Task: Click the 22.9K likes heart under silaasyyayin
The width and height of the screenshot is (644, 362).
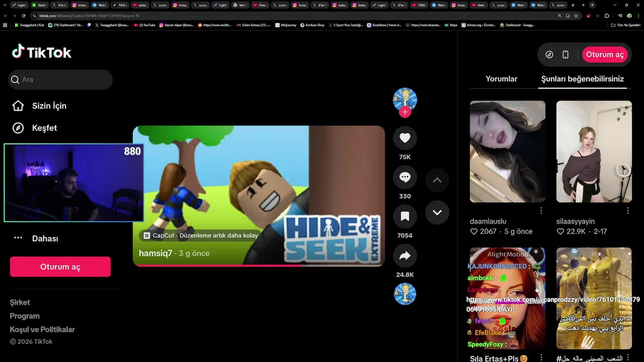Action: (560, 232)
